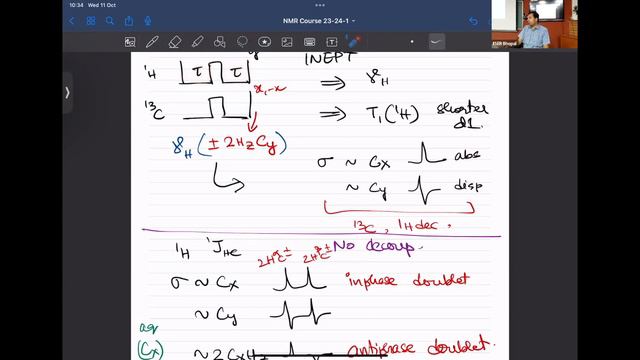Undo the last stroke
640x360 pixels.
point(473,21)
